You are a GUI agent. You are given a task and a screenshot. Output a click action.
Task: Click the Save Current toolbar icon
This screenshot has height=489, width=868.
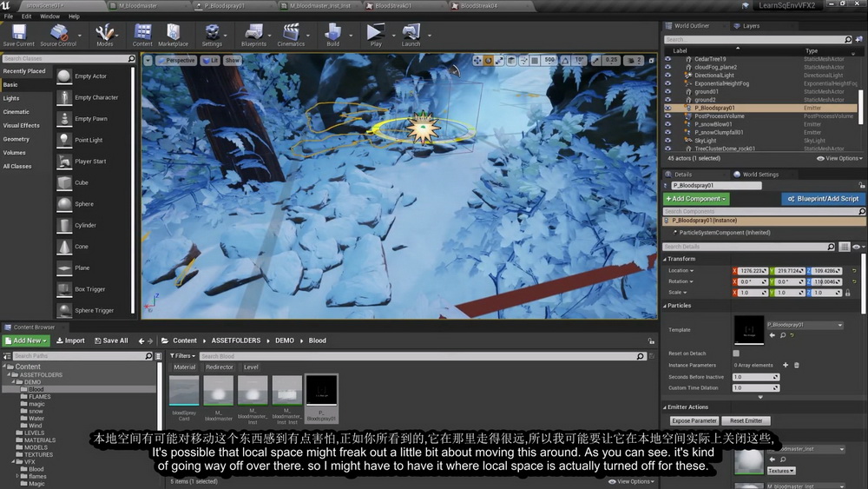click(x=19, y=36)
